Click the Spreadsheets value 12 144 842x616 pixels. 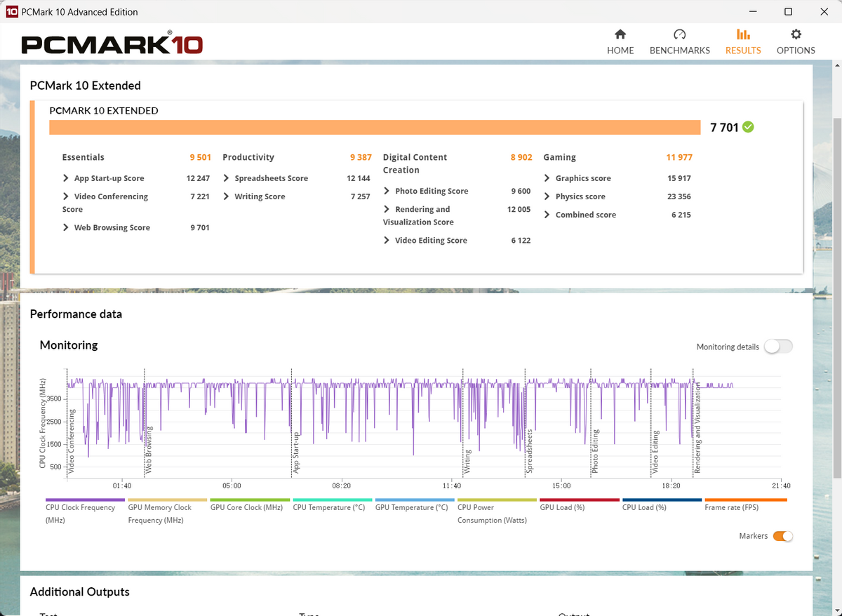(x=359, y=178)
